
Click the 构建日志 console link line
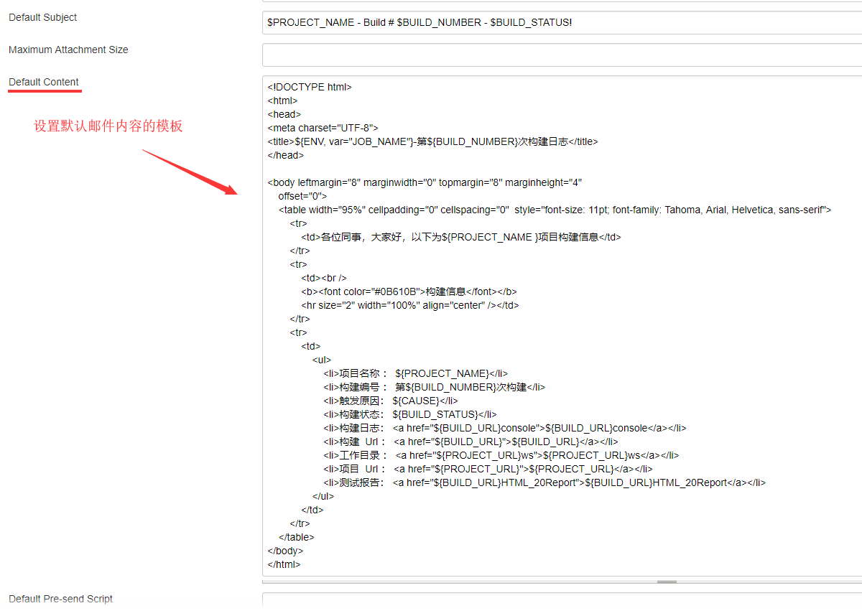coord(504,428)
